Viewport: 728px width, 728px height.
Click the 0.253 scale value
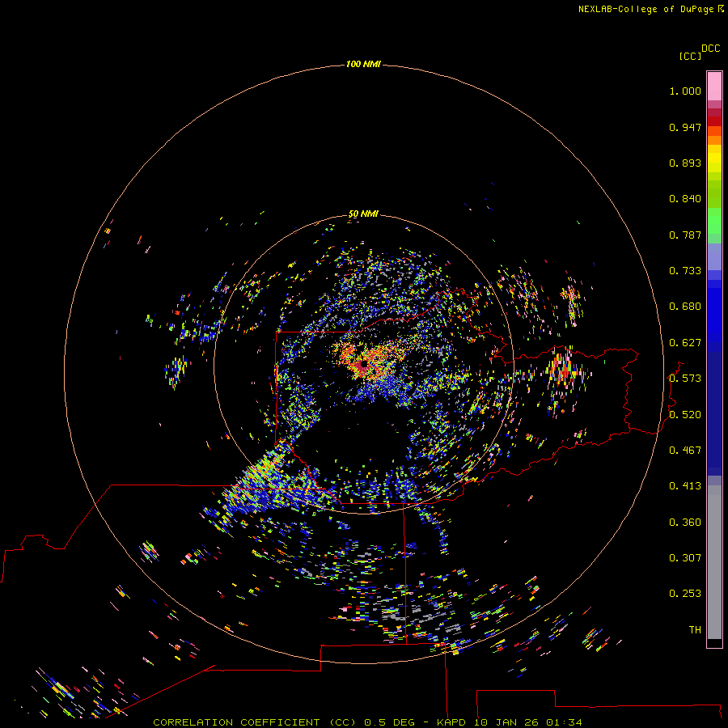click(x=685, y=594)
